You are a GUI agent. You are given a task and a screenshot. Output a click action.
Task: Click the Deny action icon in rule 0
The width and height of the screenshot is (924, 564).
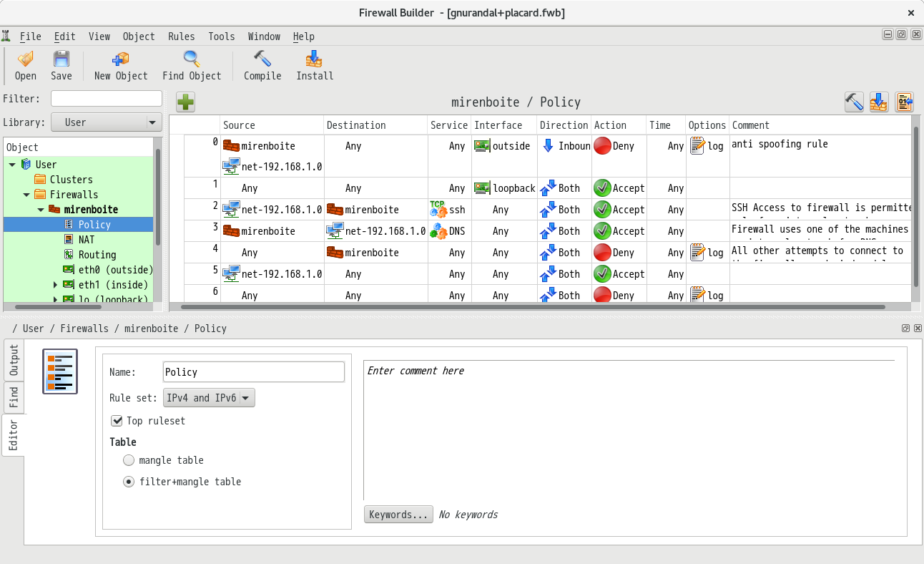coord(602,146)
